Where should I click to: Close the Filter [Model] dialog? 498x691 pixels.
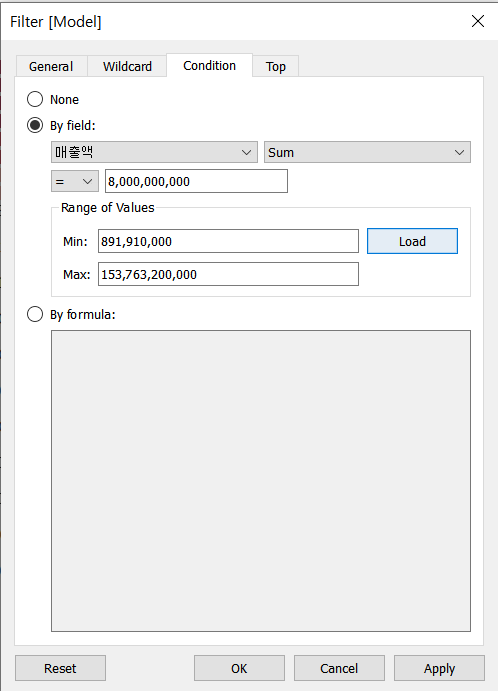pos(478,21)
